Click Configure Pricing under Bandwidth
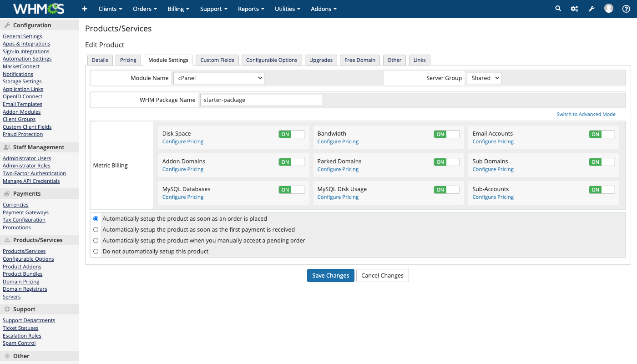 338,141
